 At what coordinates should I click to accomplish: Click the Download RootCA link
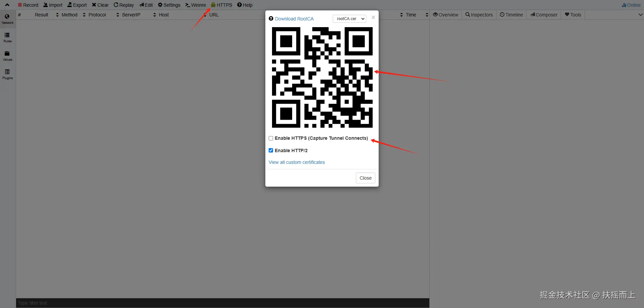pos(294,19)
